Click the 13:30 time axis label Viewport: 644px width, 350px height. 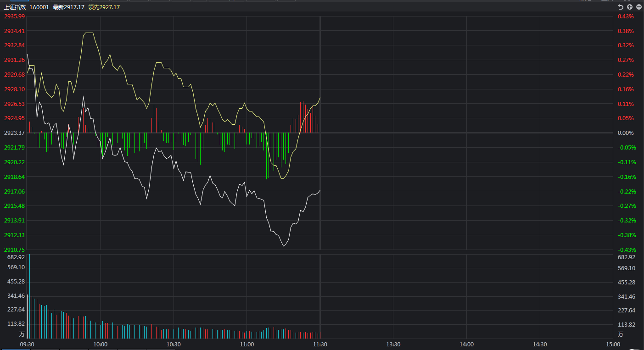click(393, 344)
